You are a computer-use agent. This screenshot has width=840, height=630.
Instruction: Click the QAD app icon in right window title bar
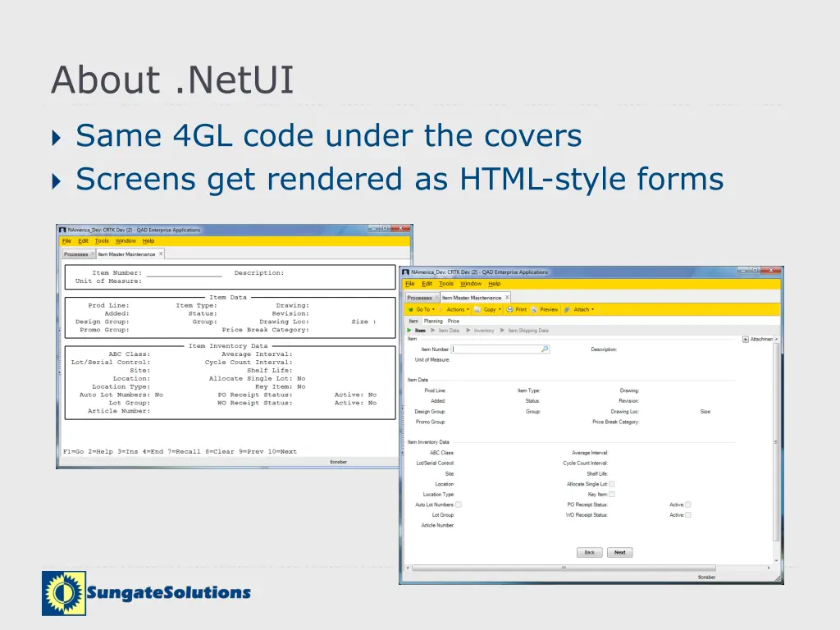(405, 272)
